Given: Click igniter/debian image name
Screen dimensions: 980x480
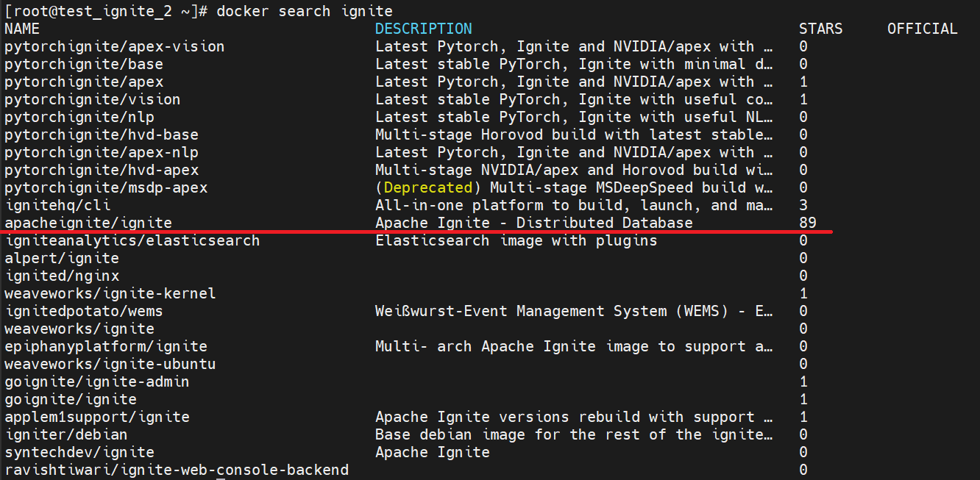Looking at the screenshot, I should click(x=66, y=434).
